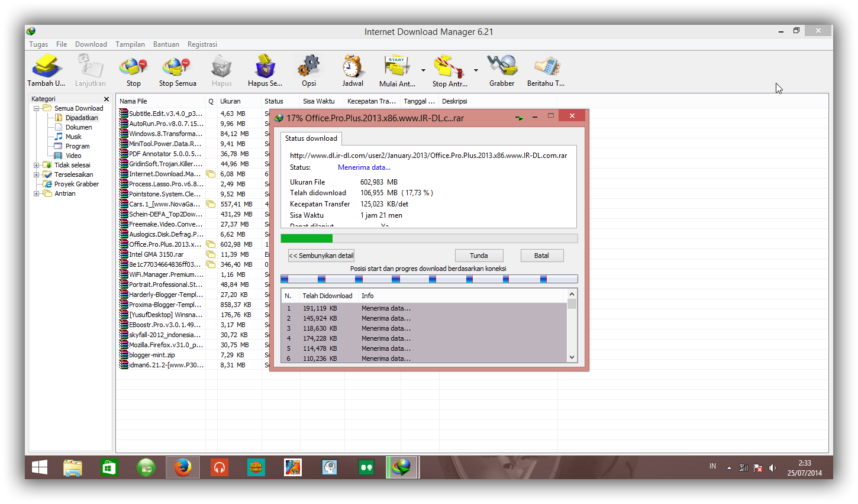This screenshot has height=504, width=858.
Task: Sort the download list by the Nama File column header
Action: (x=161, y=101)
